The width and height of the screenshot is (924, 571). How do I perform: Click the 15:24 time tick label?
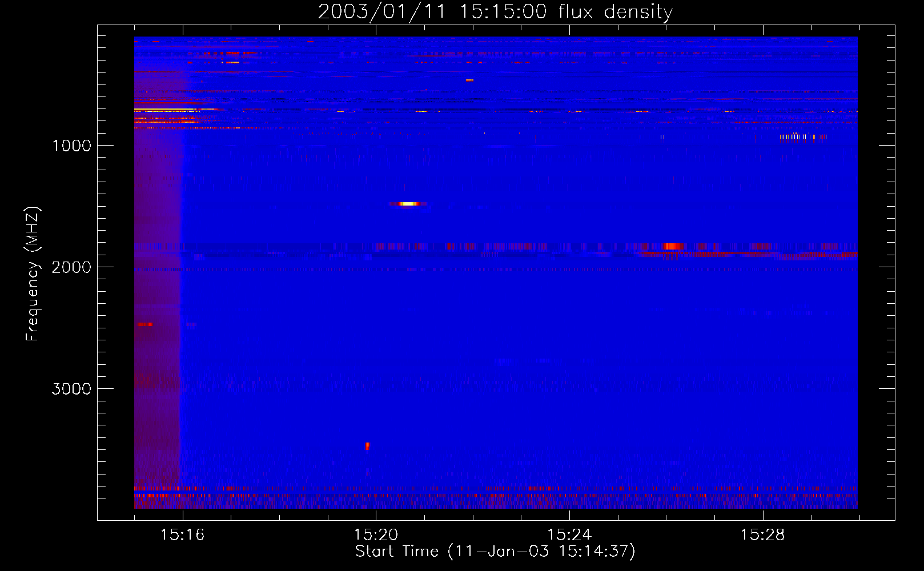click(569, 535)
